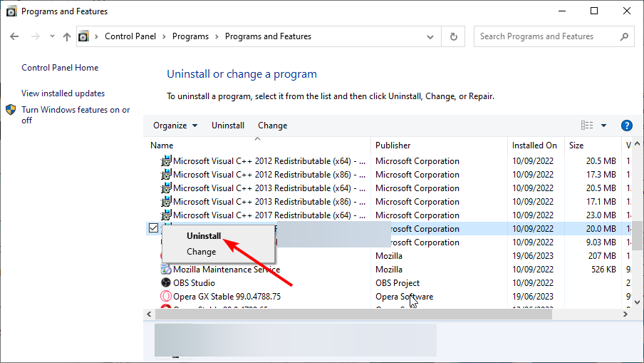Open the recent locations chevron
The width and height of the screenshot is (644, 363).
52,36
